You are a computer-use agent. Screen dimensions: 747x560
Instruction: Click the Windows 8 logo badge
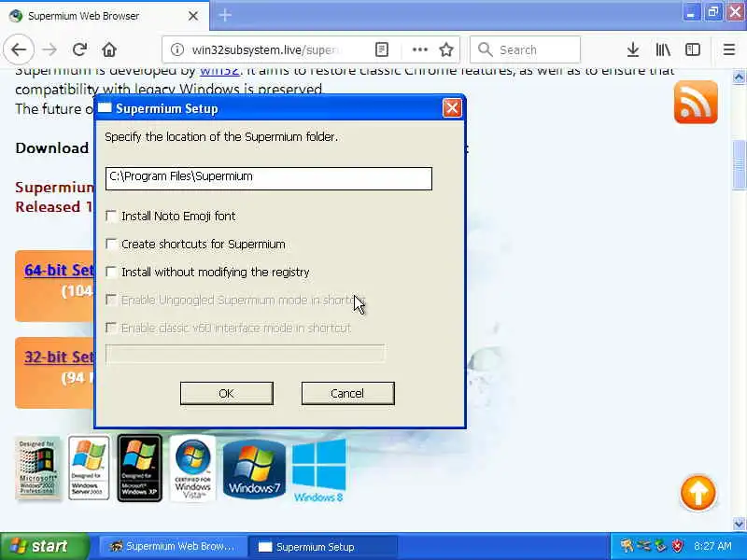point(318,470)
